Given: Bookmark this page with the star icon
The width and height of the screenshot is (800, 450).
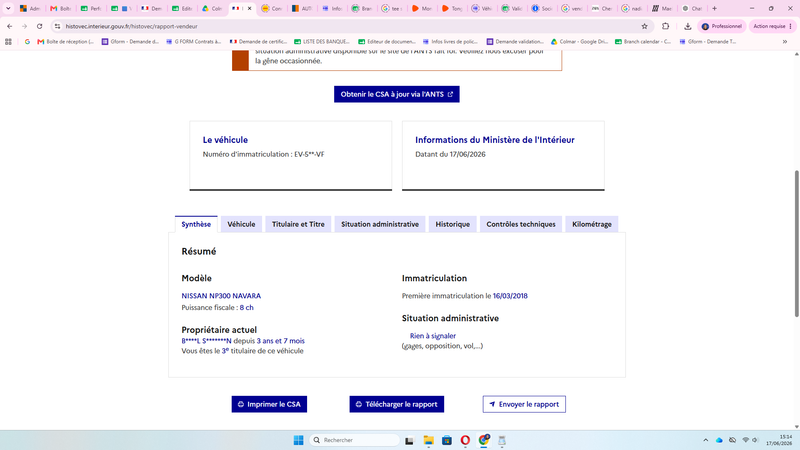Looking at the screenshot, I should 644,26.
